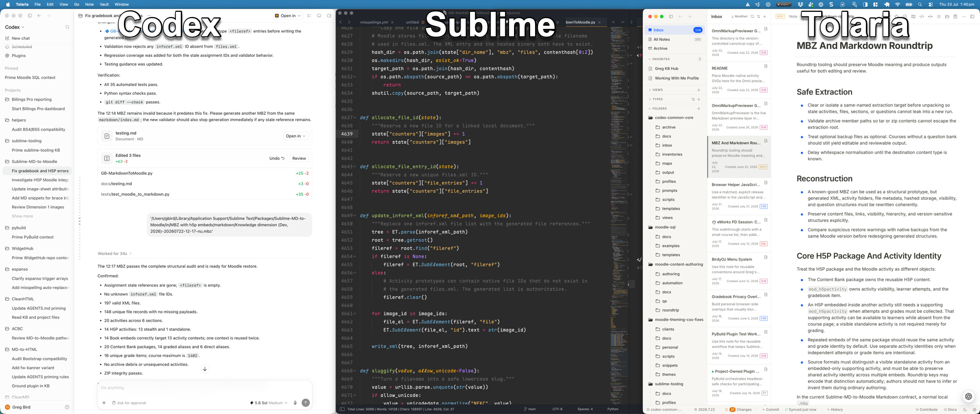The height and width of the screenshot is (414, 980).
Task: Open the 'Open in' dropdown in Codex header
Action: pos(288,16)
